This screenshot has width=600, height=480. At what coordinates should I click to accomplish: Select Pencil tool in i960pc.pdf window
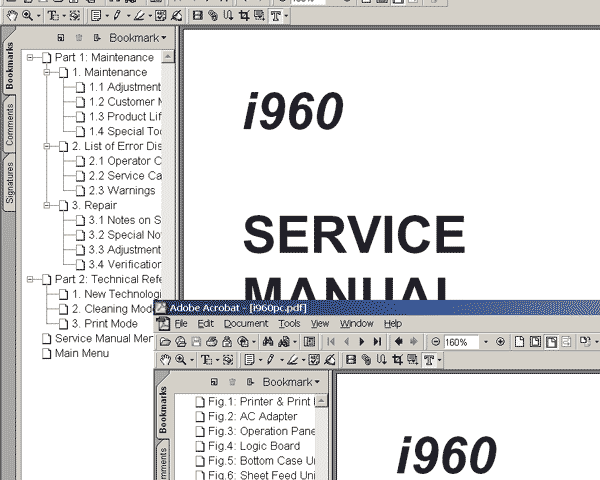click(271, 360)
